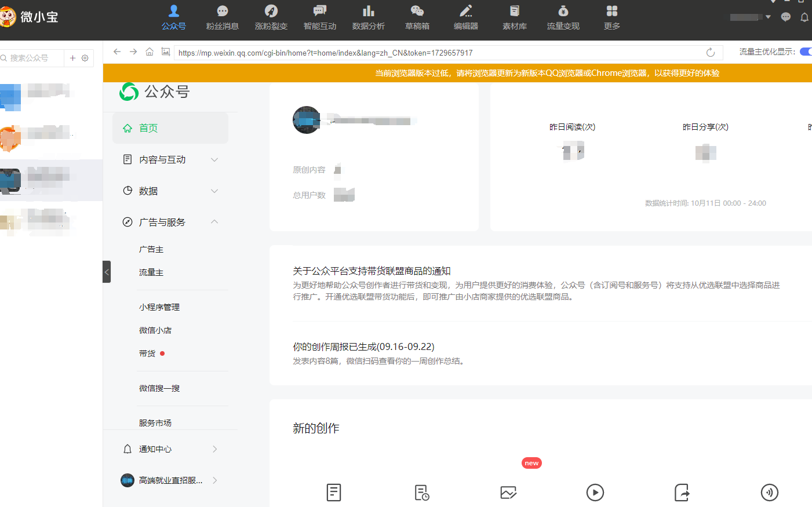Reload the page via refresh icon

pyautogui.click(x=711, y=53)
